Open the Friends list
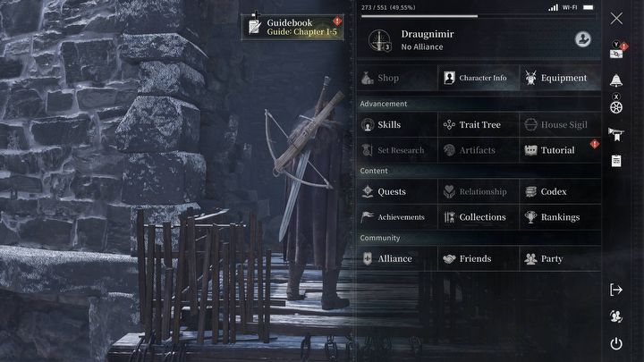This screenshot has height=362, width=644. coord(479,258)
